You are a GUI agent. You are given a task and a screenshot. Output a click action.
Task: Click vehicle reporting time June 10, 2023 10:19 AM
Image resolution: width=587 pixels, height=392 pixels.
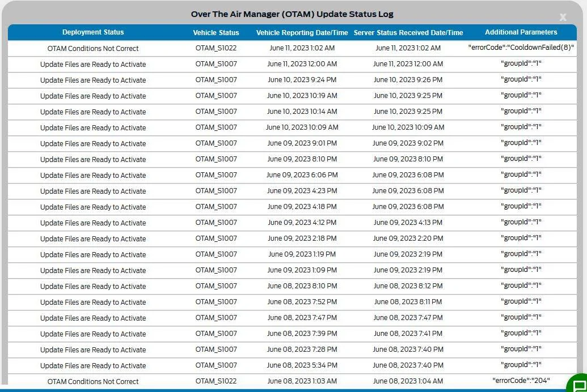(x=302, y=95)
